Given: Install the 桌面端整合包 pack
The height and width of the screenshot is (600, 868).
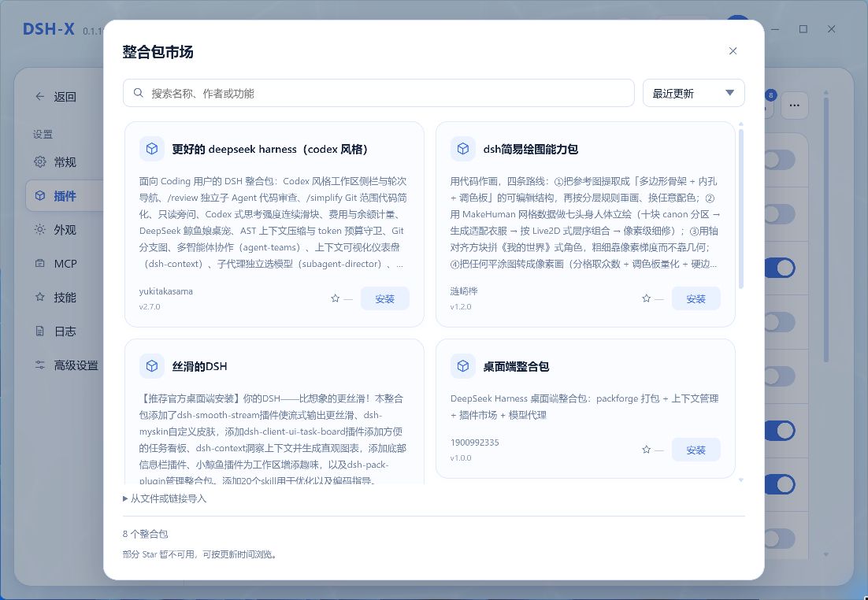Looking at the screenshot, I should (696, 450).
